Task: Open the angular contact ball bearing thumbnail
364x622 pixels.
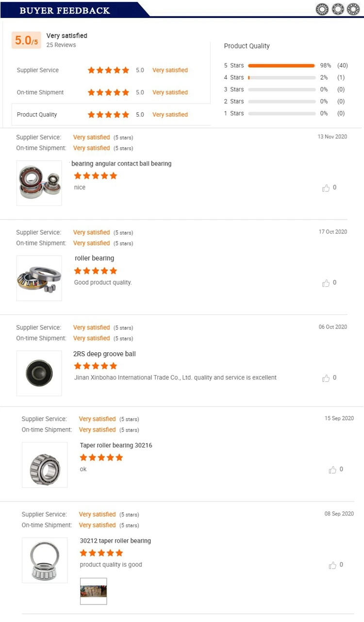Action: [39, 183]
